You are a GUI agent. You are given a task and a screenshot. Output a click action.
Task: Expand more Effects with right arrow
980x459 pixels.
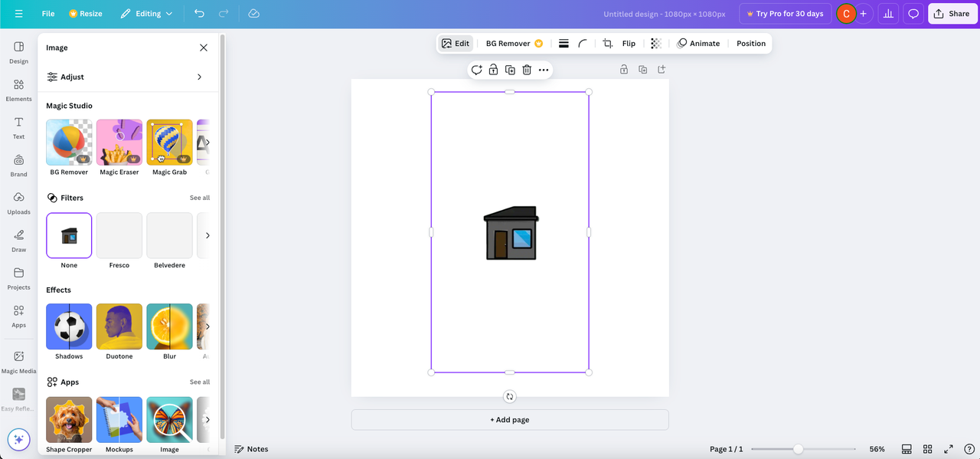(207, 326)
